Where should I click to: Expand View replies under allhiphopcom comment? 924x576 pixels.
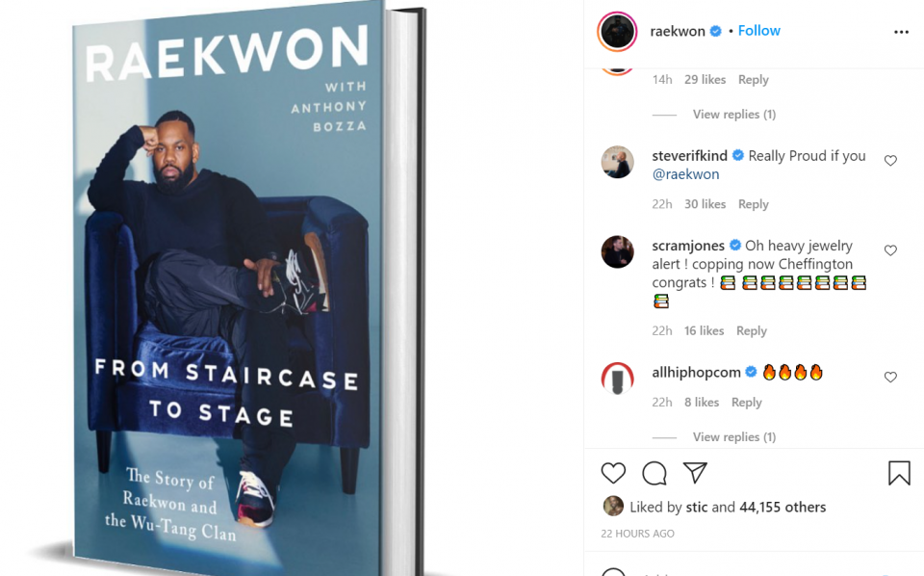click(734, 437)
